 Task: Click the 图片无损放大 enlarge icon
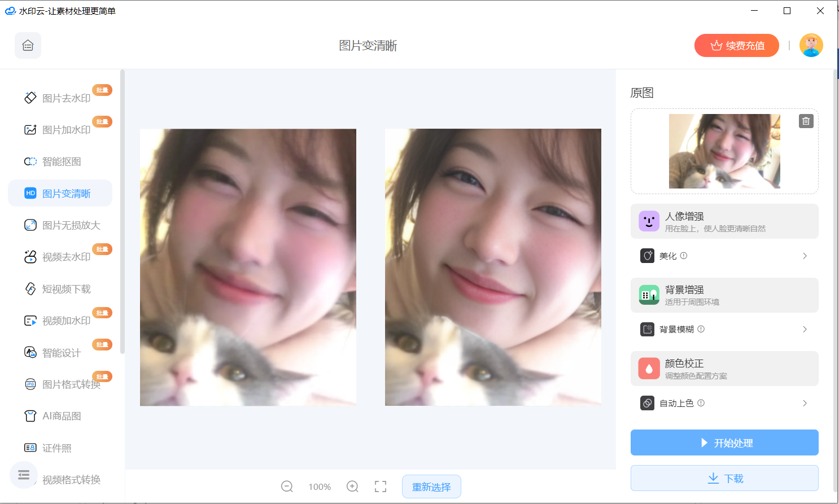coord(30,225)
